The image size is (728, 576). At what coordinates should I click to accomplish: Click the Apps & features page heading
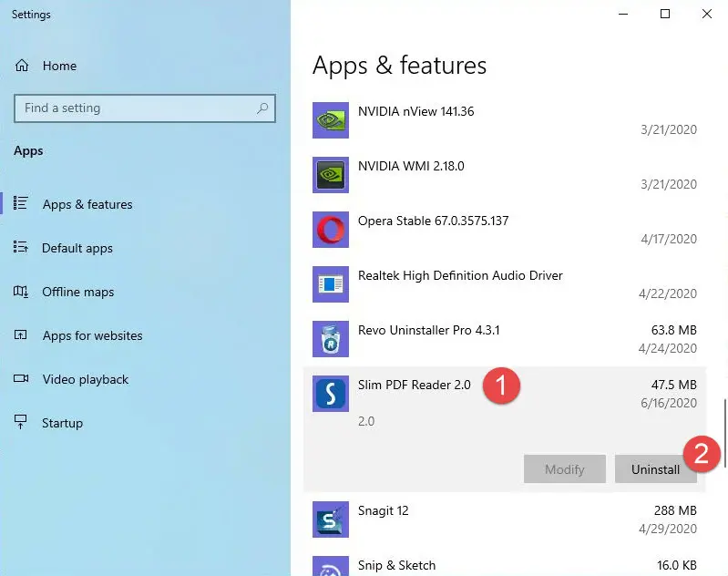(399, 65)
